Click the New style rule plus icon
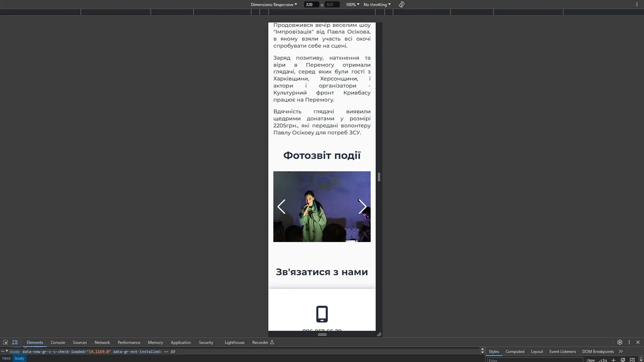 coord(613,360)
